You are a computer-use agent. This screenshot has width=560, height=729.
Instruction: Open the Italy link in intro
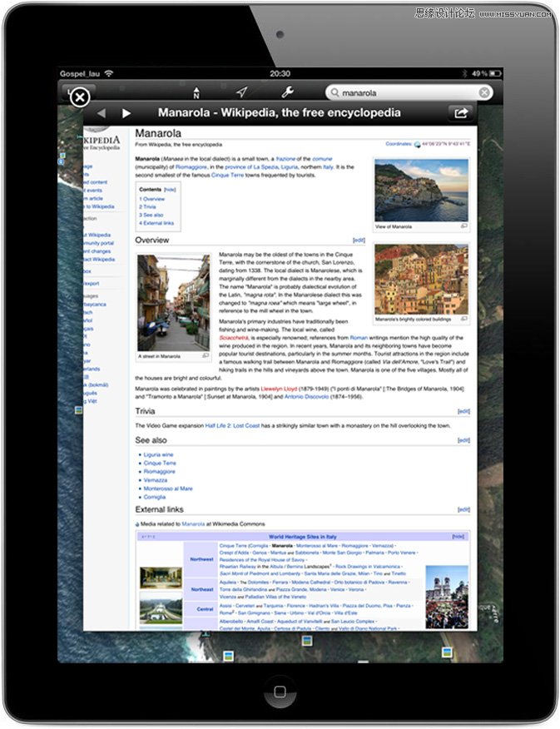coord(328,167)
